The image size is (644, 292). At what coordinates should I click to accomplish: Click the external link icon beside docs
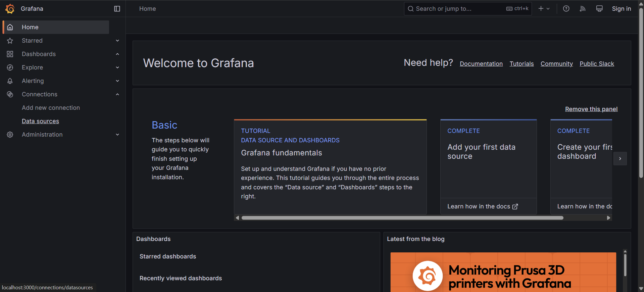click(515, 207)
